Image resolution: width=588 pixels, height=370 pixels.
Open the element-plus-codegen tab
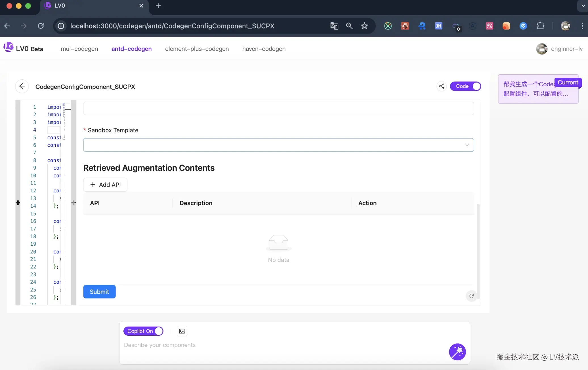[x=197, y=49]
